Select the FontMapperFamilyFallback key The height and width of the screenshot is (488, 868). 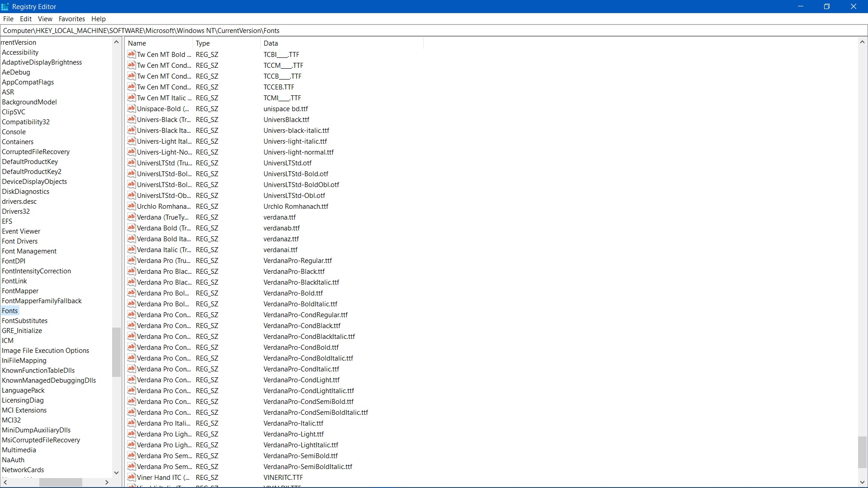(x=42, y=301)
